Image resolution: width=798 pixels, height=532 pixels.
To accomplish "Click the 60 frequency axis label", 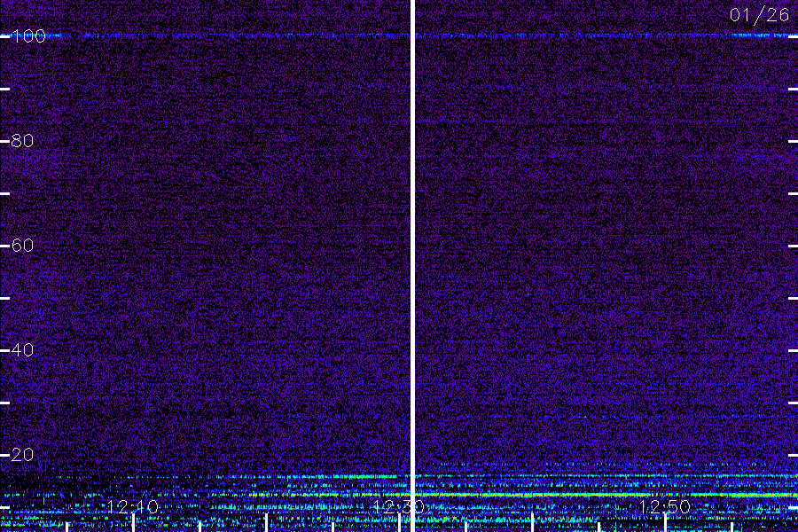I will (22, 246).
